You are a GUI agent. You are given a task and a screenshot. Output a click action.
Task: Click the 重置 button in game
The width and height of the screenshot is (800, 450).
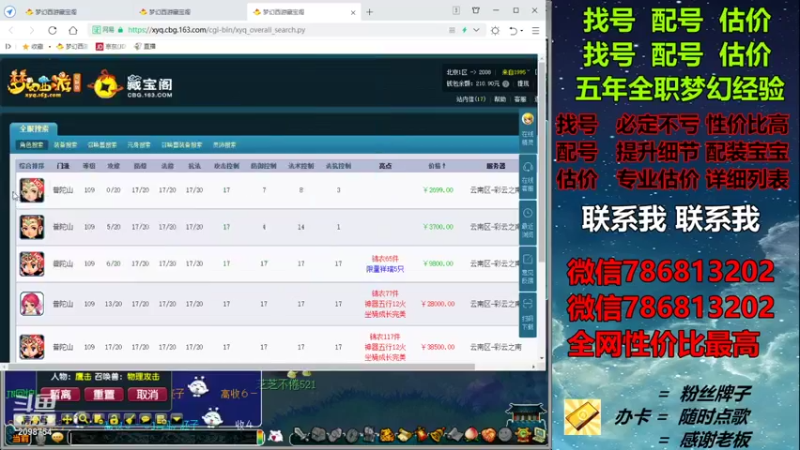[104, 394]
